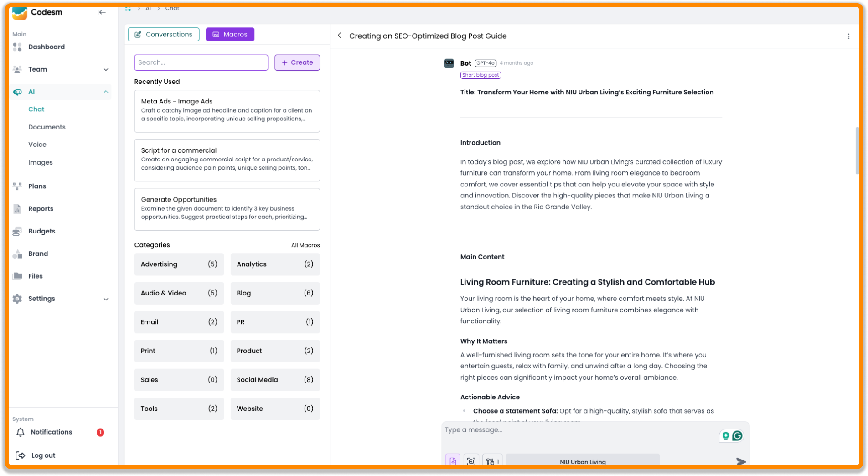Open the All Macros link
This screenshot has width=868, height=476.
pos(305,245)
